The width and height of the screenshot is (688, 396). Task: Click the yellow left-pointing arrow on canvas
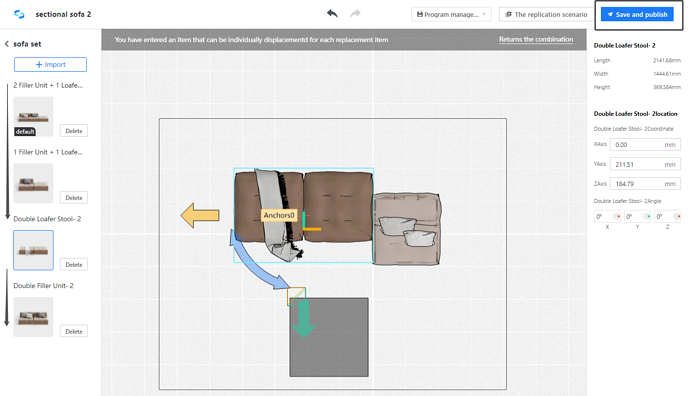200,215
